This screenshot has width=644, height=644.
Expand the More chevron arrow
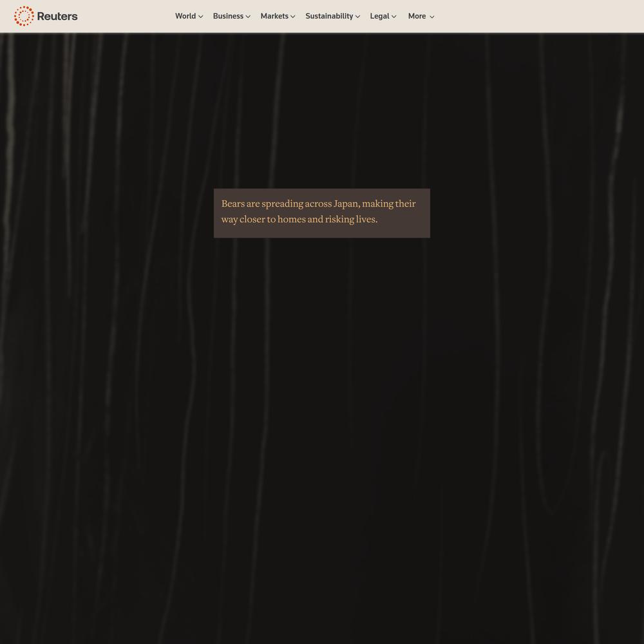[x=431, y=17]
